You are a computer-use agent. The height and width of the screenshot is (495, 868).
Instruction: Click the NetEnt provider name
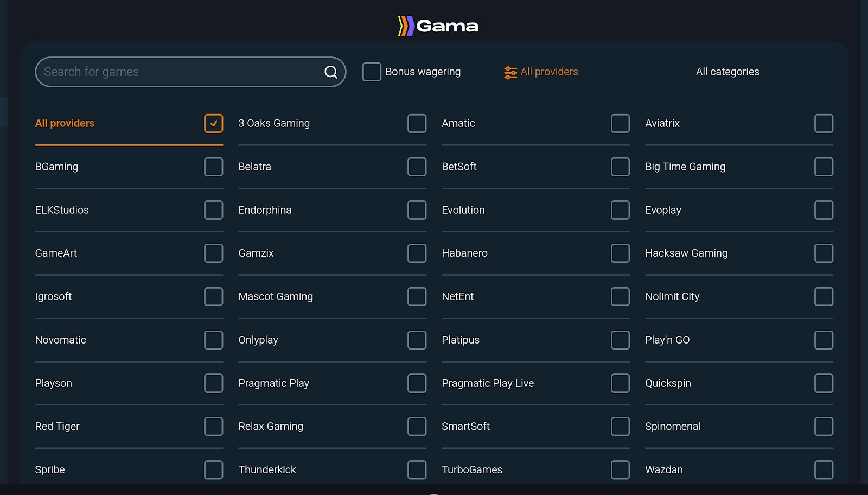click(458, 296)
